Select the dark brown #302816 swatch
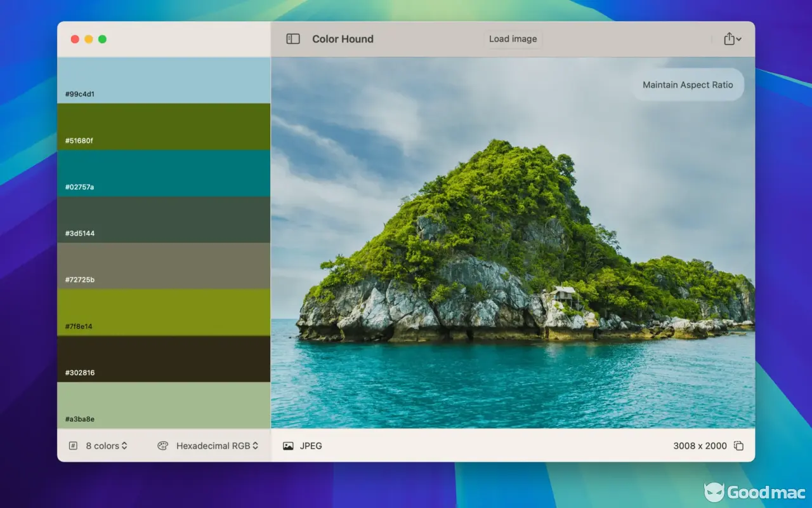 coord(164,358)
